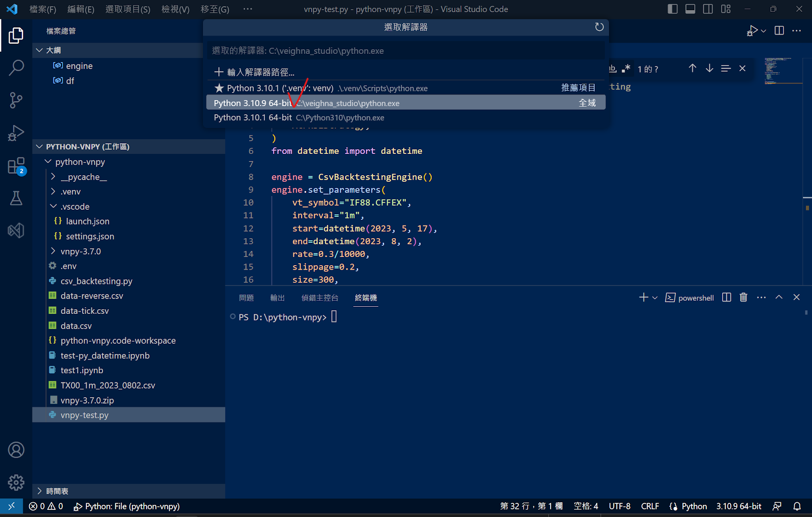Image resolution: width=812 pixels, height=517 pixels.
Task: Go to previous find match
Action: click(x=692, y=68)
